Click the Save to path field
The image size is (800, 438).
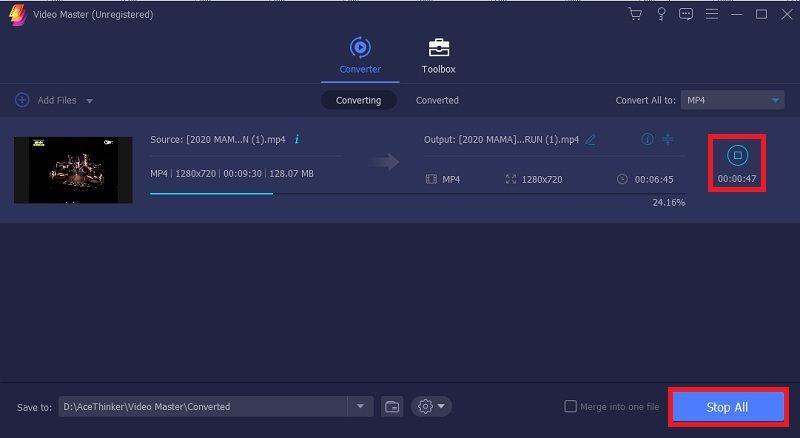pos(203,406)
